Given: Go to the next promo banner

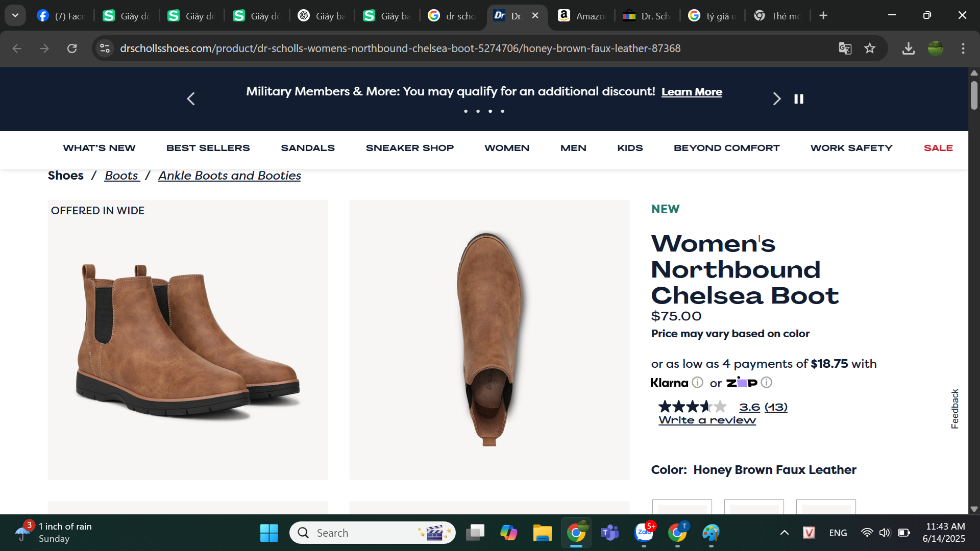Looking at the screenshot, I should pos(776,99).
